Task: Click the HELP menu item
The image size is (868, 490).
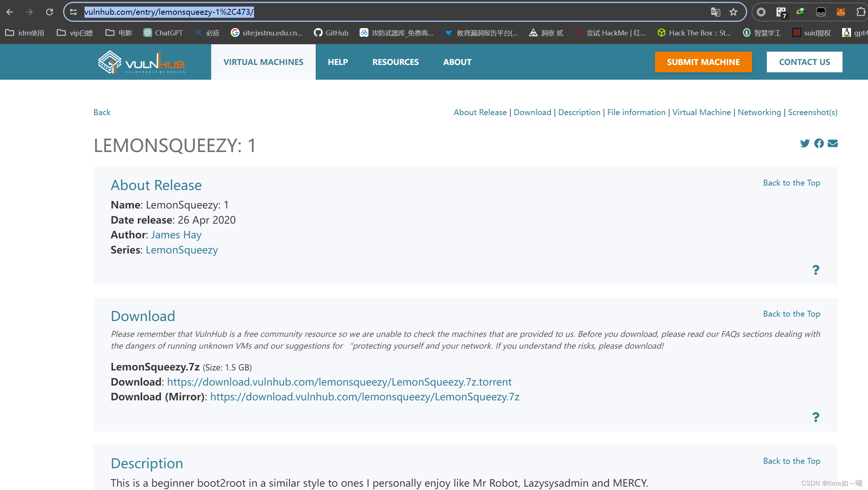Action: pyautogui.click(x=338, y=61)
